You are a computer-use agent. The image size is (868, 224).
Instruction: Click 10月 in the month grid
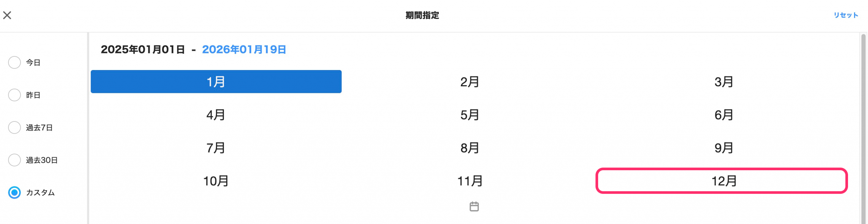coord(216,181)
